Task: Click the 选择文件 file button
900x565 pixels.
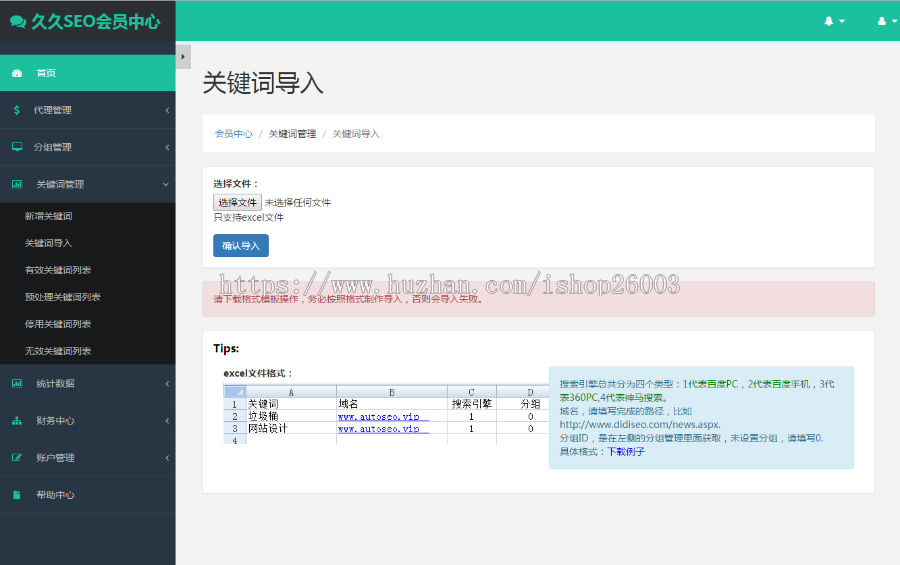Action: point(238,202)
